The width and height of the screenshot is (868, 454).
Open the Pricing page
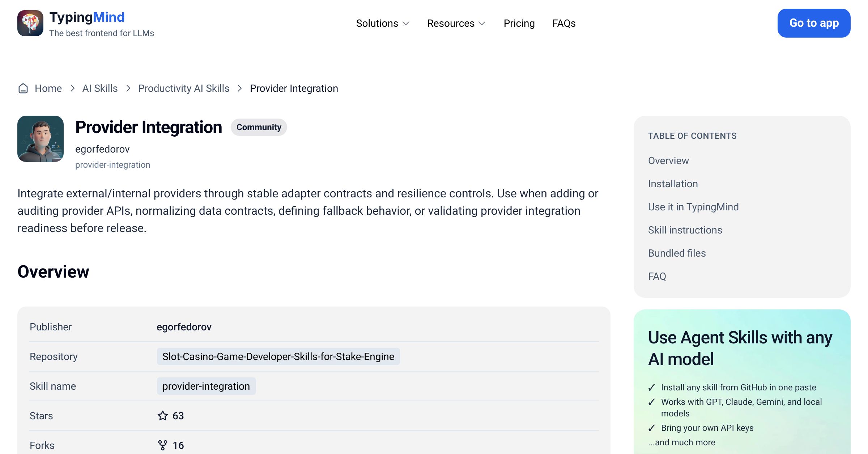(519, 23)
